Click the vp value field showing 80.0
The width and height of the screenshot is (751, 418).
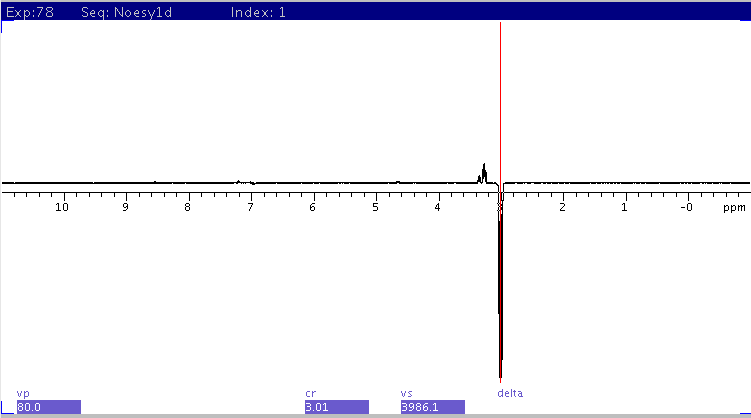(48, 407)
